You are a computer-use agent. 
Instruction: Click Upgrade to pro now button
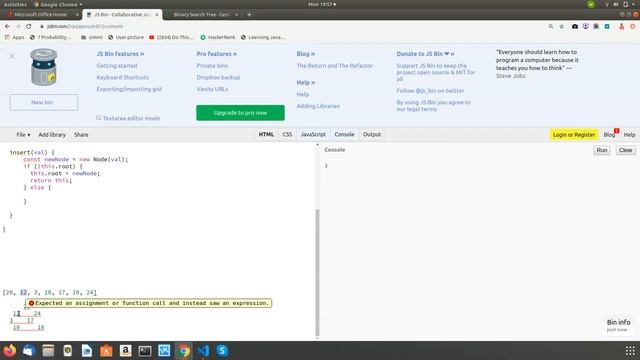tap(240, 113)
